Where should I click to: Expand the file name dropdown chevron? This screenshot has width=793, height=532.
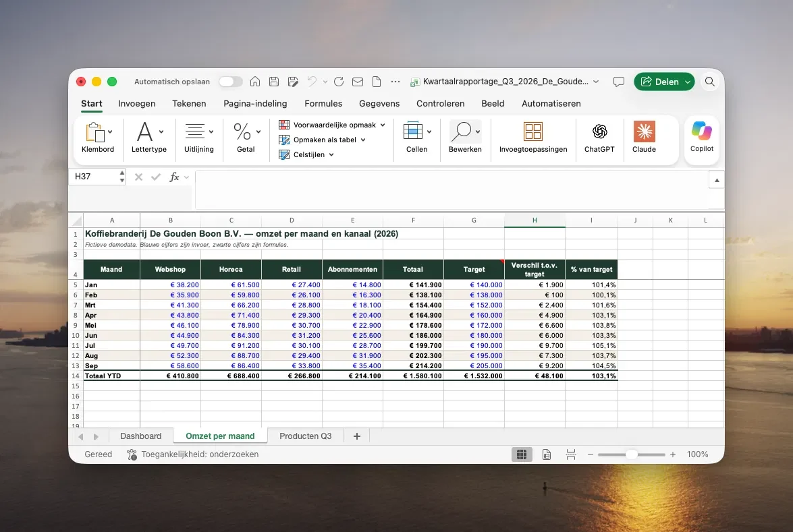point(596,82)
